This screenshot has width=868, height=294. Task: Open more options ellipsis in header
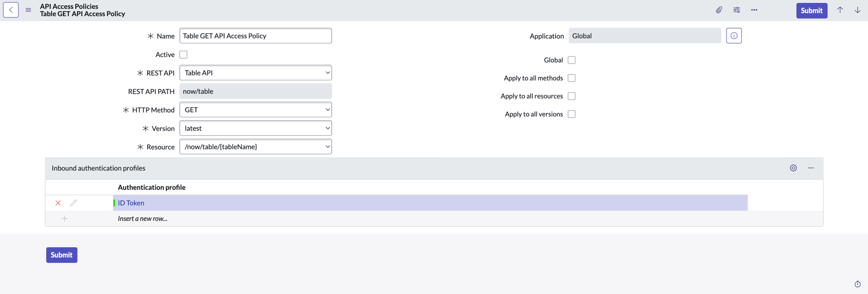click(x=754, y=10)
